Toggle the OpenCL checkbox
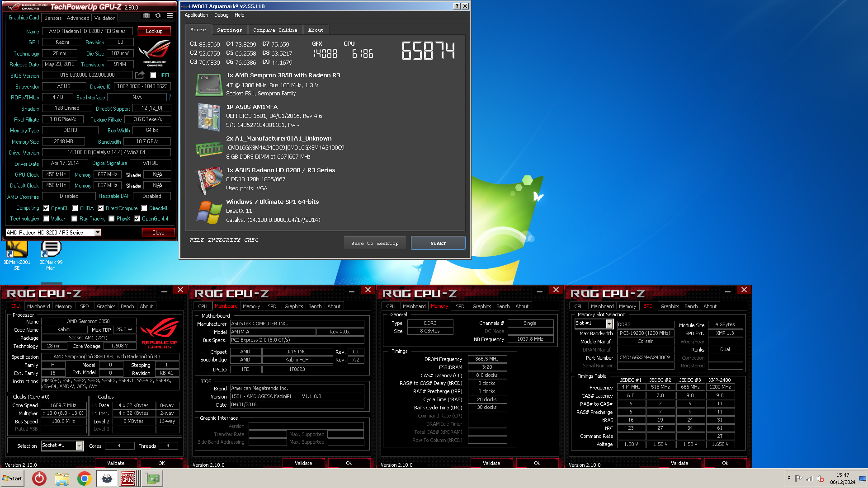Viewport: 868px width, 488px height. tap(46, 208)
